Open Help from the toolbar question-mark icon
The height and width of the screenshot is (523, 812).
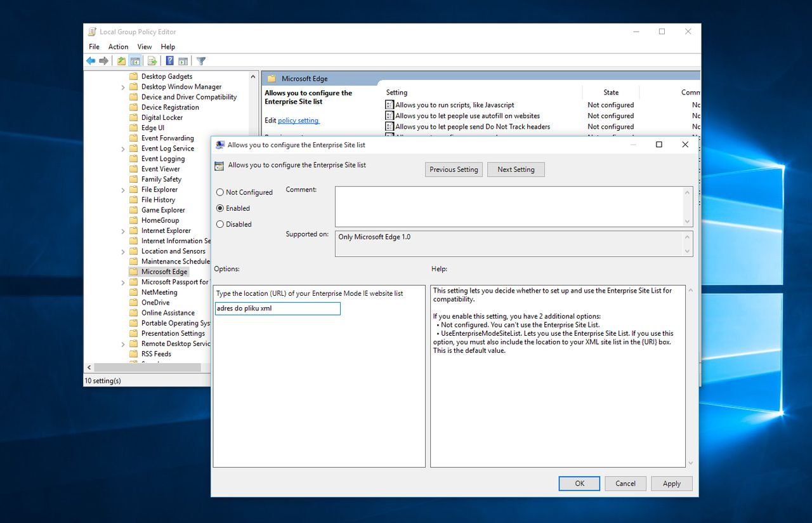click(170, 61)
